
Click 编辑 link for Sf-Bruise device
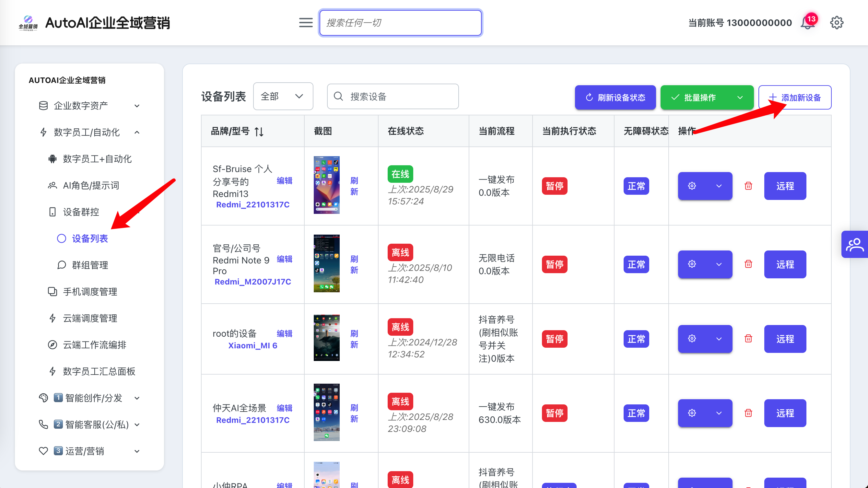click(x=284, y=181)
